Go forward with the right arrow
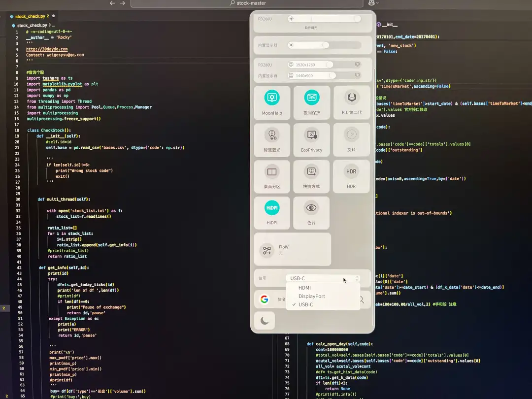This screenshot has width=532, height=399. (123, 3)
